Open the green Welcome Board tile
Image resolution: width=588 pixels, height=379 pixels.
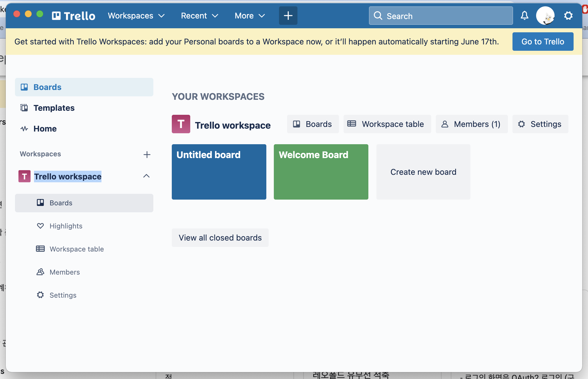tap(321, 172)
